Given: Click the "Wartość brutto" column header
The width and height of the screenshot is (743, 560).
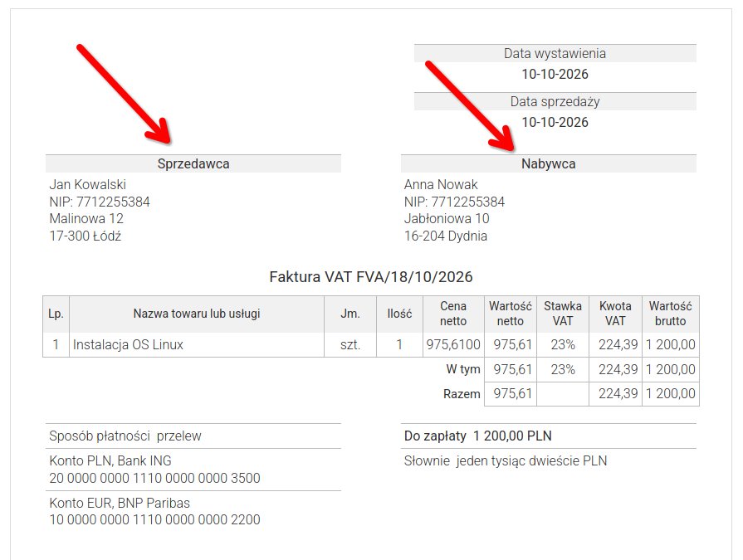Looking at the screenshot, I should coord(671,314).
